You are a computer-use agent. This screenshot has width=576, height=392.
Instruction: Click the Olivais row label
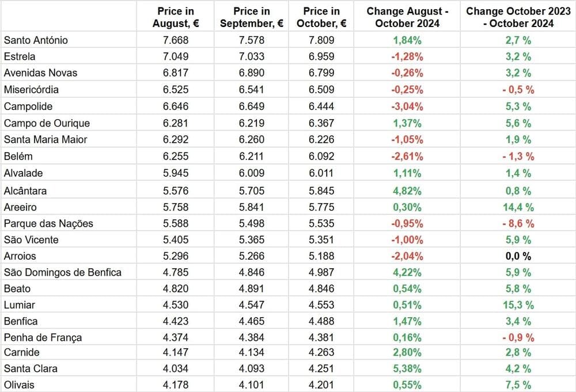tap(19, 385)
